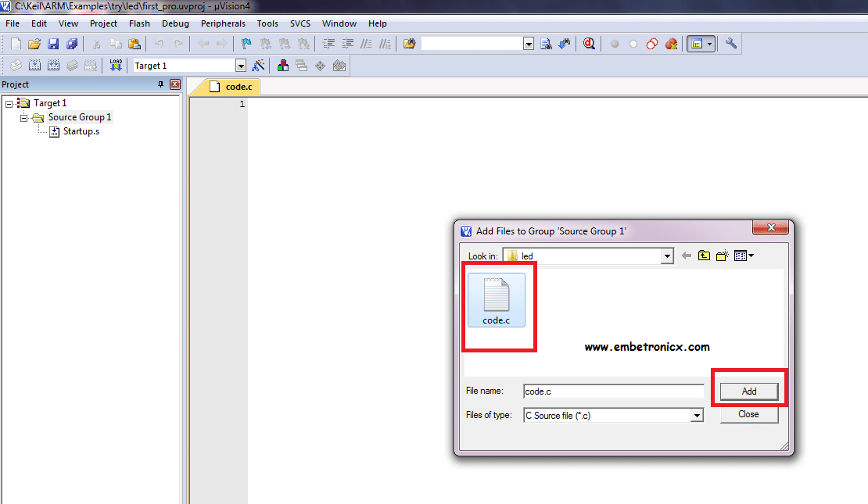
Task: Select Source Group 1 in project tree
Action: (80, 117)
